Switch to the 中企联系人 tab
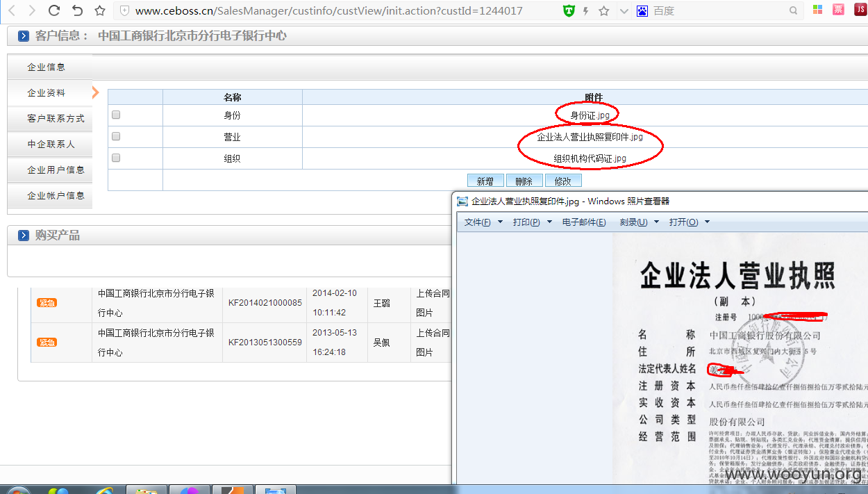 (49, 145)
